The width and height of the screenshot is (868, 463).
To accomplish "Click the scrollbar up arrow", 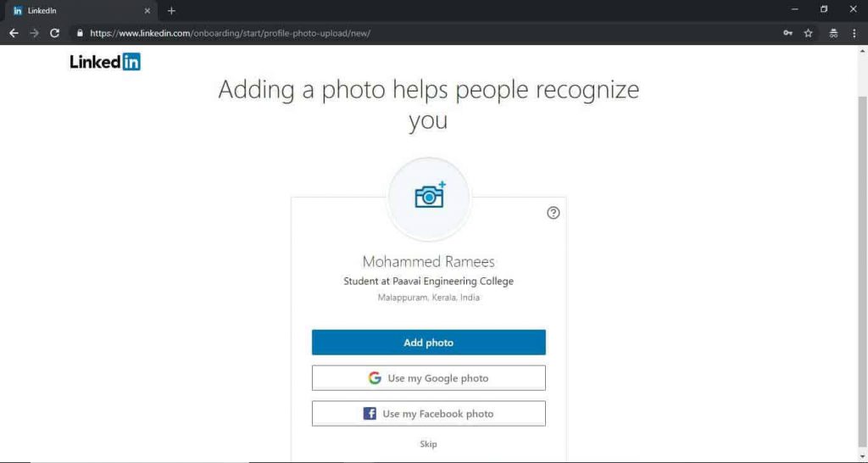I will [x=862, y=50].
